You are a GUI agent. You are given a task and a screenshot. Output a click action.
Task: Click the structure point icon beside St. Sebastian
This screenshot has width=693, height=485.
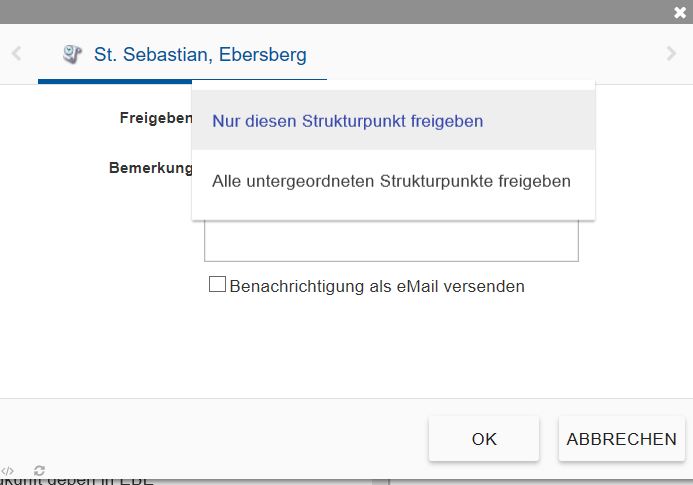pyautogui.click(x=72, y=54)
